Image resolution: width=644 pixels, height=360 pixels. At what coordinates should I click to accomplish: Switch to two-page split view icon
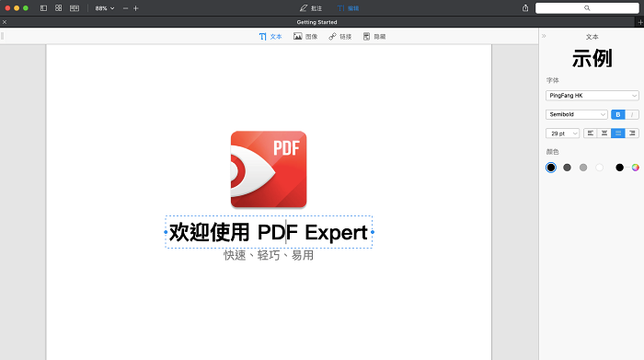click(x=75, y=8)
